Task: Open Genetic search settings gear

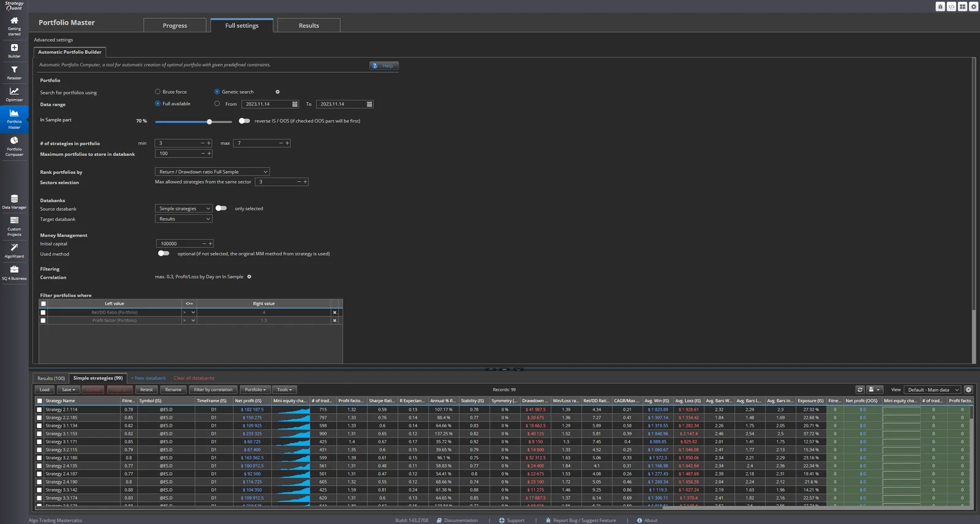Action: tap(277, 92)
